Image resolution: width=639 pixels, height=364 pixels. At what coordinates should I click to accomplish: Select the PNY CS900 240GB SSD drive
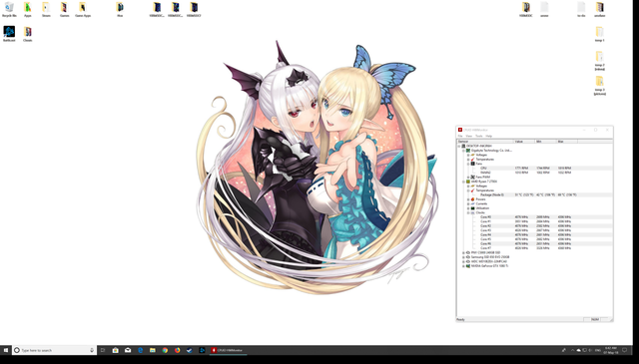pos(485,253)
